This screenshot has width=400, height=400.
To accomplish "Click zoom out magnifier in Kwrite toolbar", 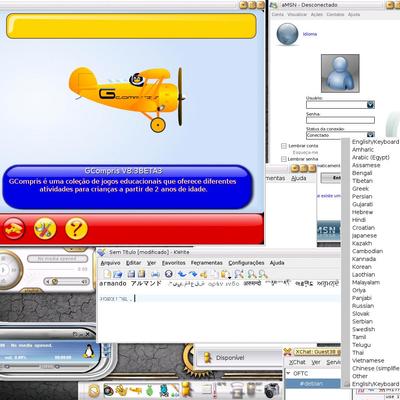I will click(263, 274).
